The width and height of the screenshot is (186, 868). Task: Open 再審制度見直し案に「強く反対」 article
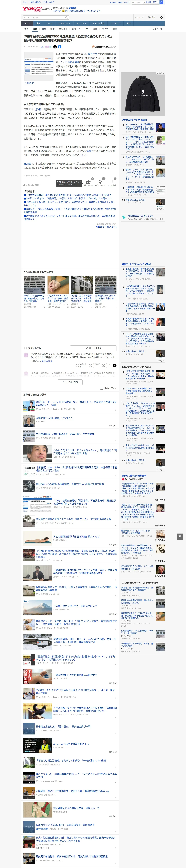[63, 727]
